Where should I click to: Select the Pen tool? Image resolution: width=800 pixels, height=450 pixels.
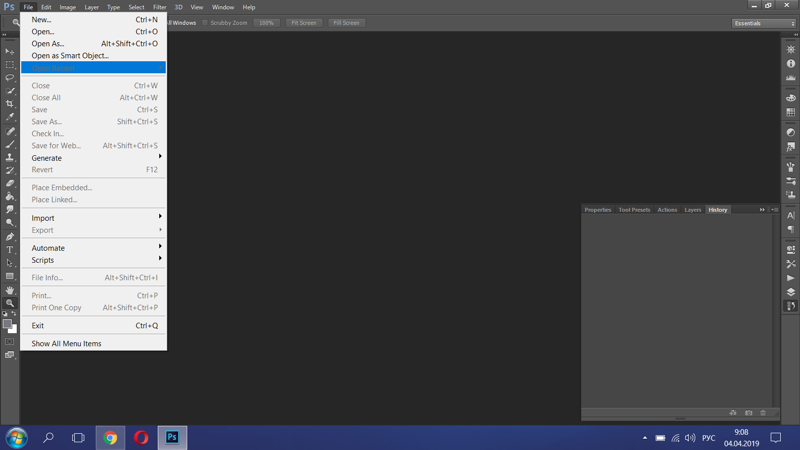(x=10, y=237)
